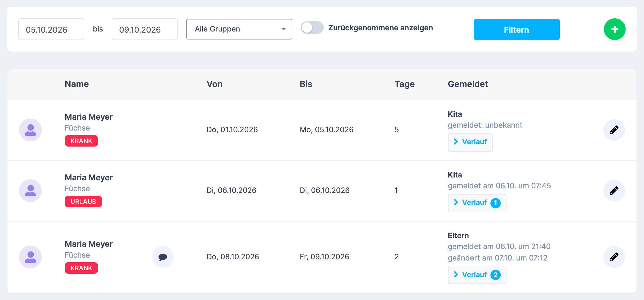Click text geändert am 07.10. um 07:12
The image size is (644, 300).
[498, 258]
